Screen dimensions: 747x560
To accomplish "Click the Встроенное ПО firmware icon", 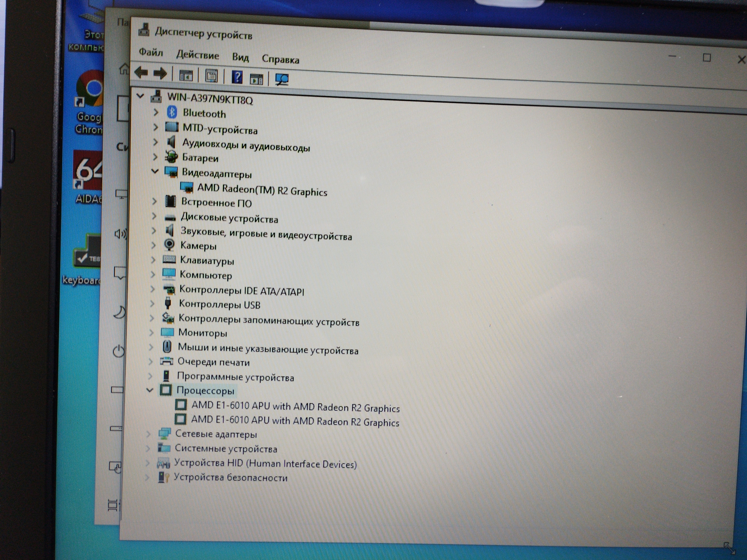I will 170,201.
